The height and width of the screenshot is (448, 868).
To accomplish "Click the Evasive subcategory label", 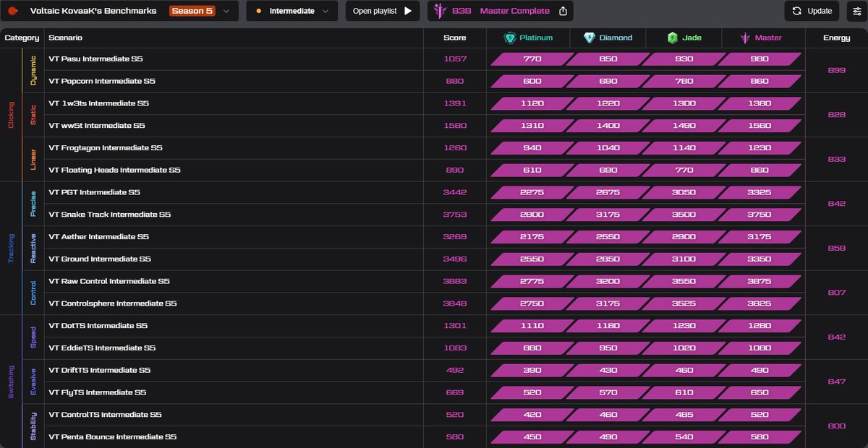I will pos(33,382).
